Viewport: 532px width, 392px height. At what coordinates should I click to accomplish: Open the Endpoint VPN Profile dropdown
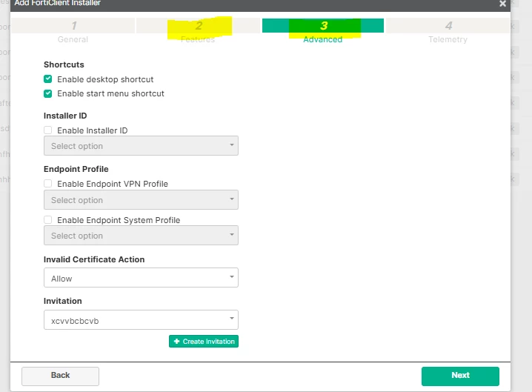point(141,199)
